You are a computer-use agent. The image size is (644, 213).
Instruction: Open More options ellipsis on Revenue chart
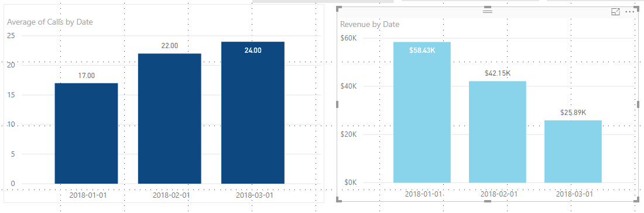pyautogui.click(x=629, y=12)
